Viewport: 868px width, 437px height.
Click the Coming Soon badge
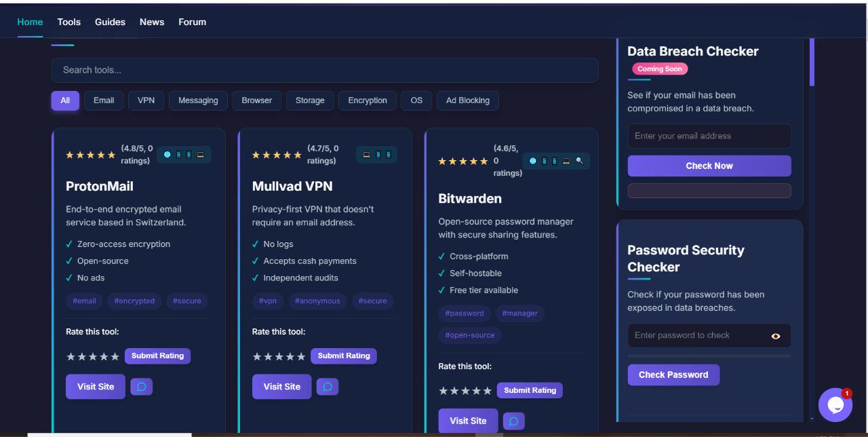click(x=660, y=69)
